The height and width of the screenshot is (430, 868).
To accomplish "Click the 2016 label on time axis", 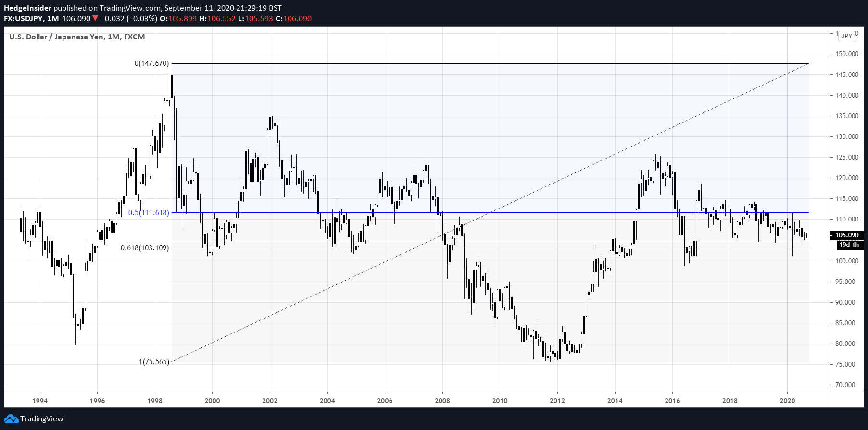I will pyautogui.click(x=672, y=401).
